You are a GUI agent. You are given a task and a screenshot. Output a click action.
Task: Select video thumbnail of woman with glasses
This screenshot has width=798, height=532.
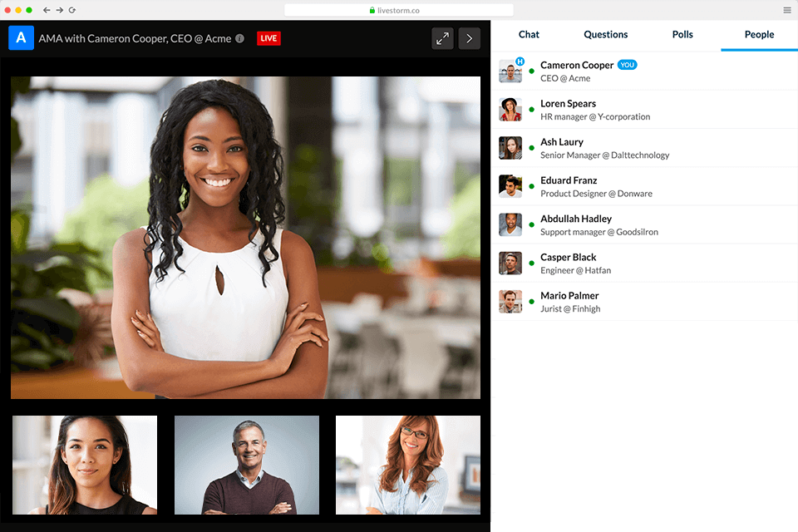click(407, 465)
